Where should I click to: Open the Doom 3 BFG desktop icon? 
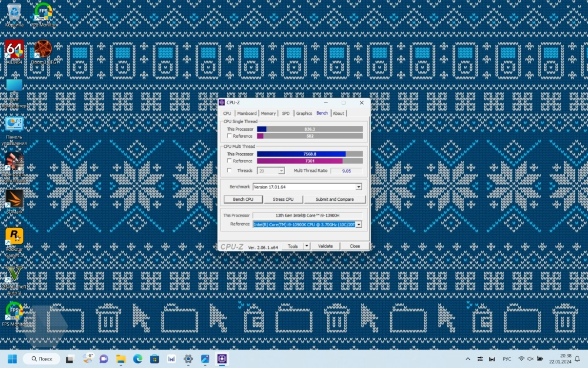(43, 49)
